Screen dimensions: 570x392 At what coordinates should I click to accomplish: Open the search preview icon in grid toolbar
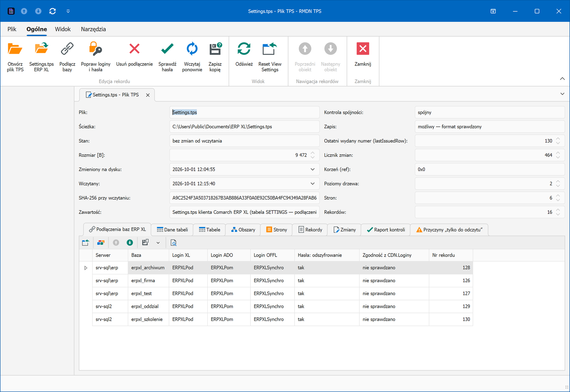pos(173,243)
